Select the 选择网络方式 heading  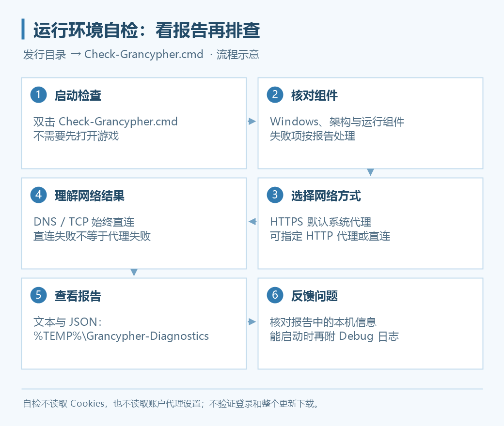tap(326, 196)
